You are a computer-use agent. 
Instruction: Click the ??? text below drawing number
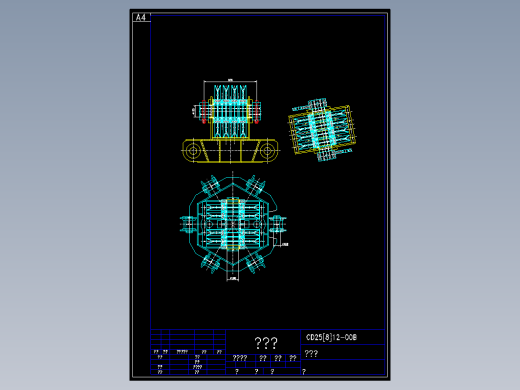311,354
